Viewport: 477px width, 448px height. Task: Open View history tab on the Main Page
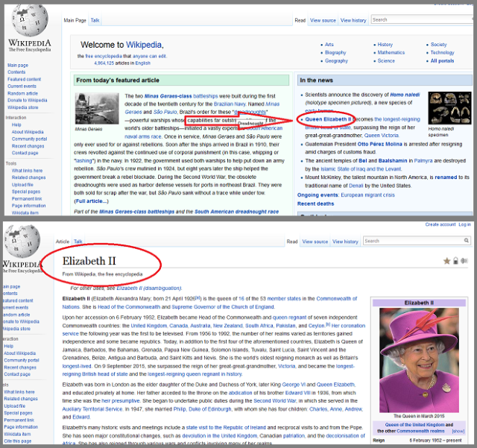pyautogui.click(x=353, y=20)
